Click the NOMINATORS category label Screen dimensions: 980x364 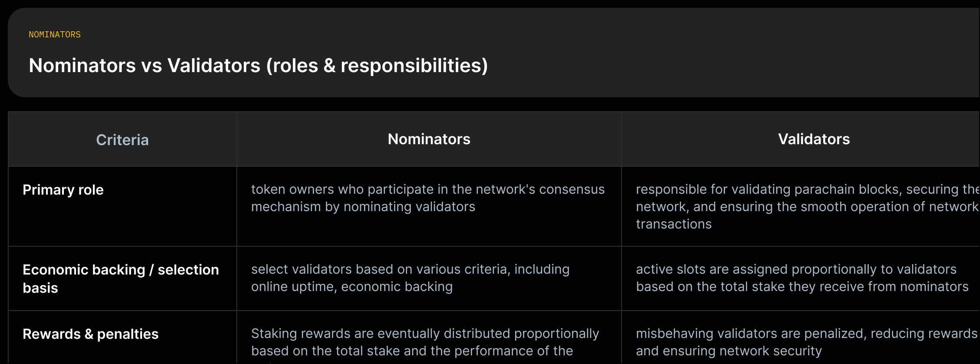55,34
